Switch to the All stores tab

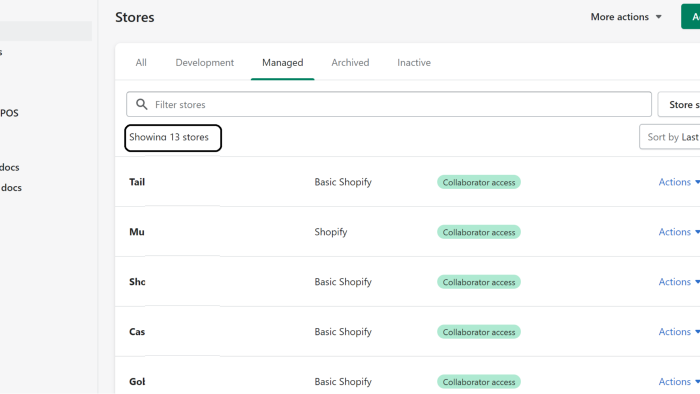[x=141, y=63]
